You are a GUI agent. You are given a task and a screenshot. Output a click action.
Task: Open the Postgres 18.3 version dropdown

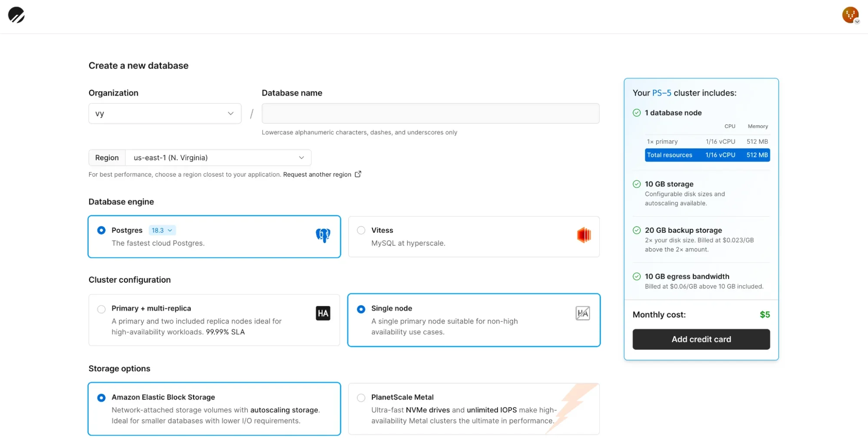pyautogui.click(x=162, y=230)
